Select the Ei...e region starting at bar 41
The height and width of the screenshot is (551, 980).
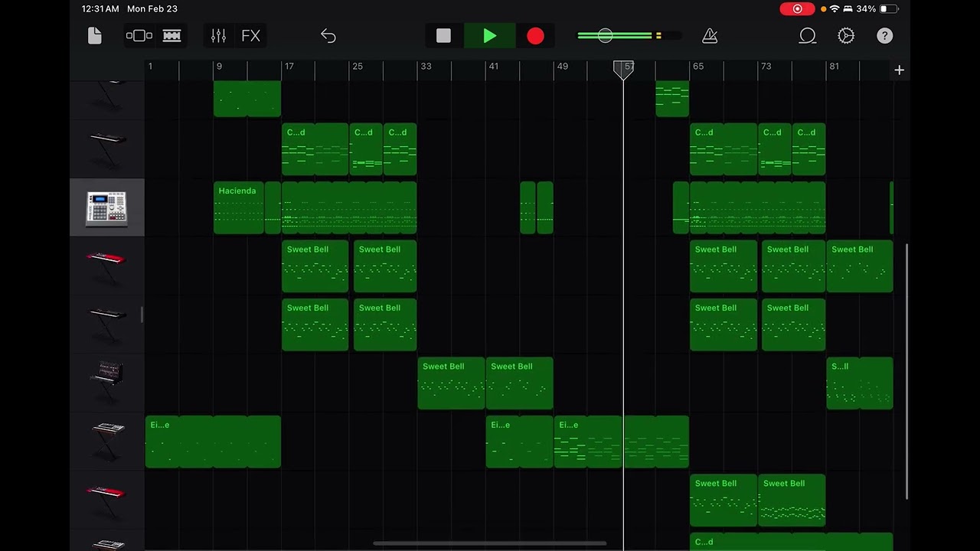coord(519,442)
